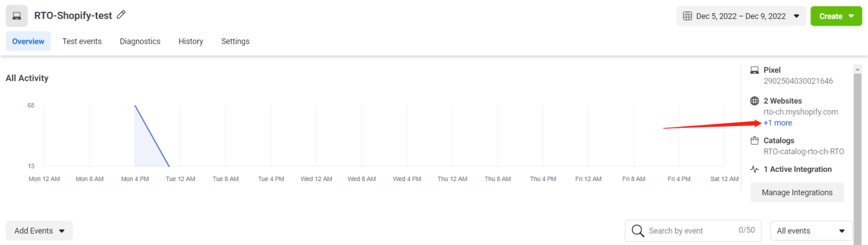
Task: Click the laptop icon next to Pixel label
Action: (755, 70)
